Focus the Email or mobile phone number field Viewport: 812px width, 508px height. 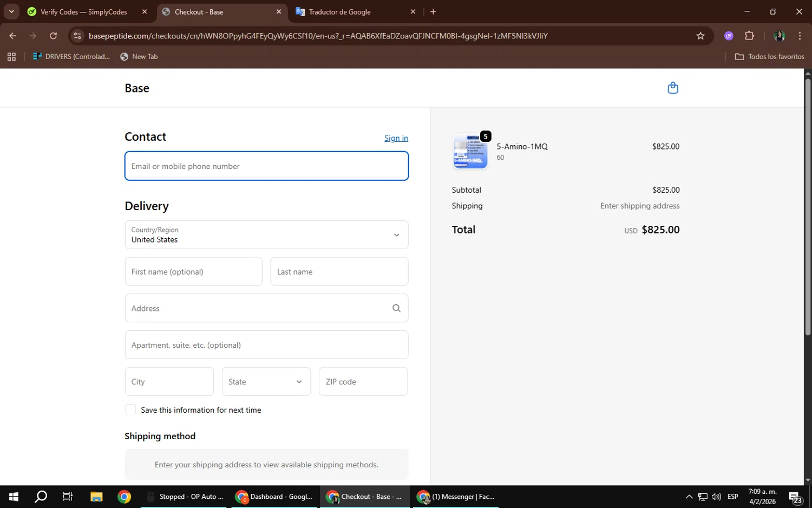click(x=266, y=166)
